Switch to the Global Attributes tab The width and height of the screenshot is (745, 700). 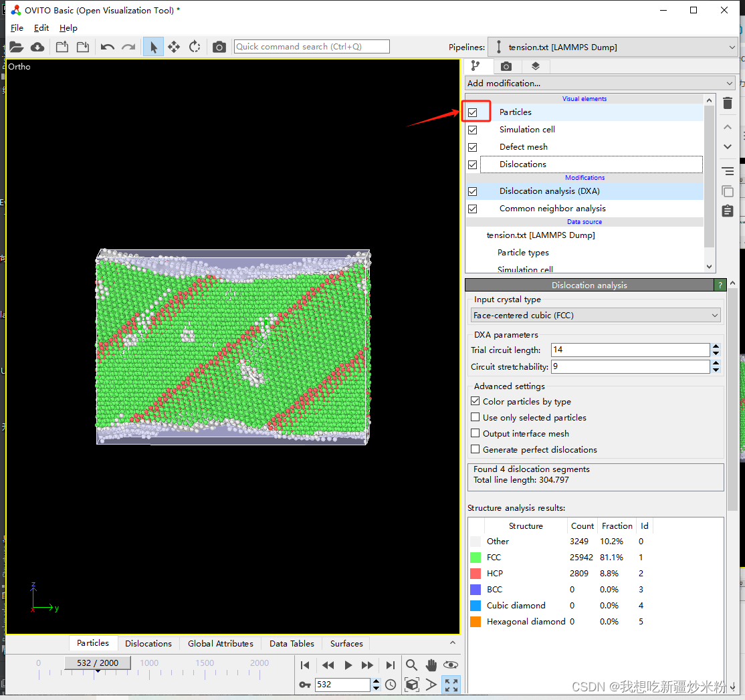(x=221, y=643)
